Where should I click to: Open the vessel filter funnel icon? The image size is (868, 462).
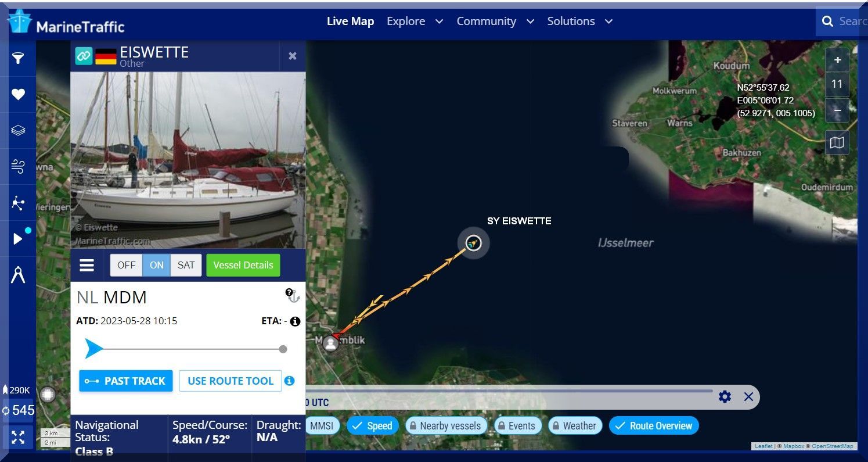(x=18, y=58)
